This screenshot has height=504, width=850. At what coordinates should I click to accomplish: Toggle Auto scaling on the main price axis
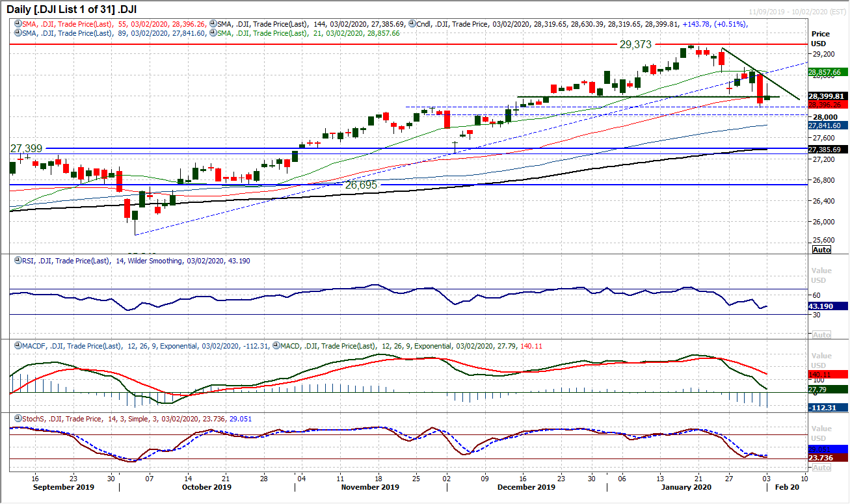pos(822,250)
